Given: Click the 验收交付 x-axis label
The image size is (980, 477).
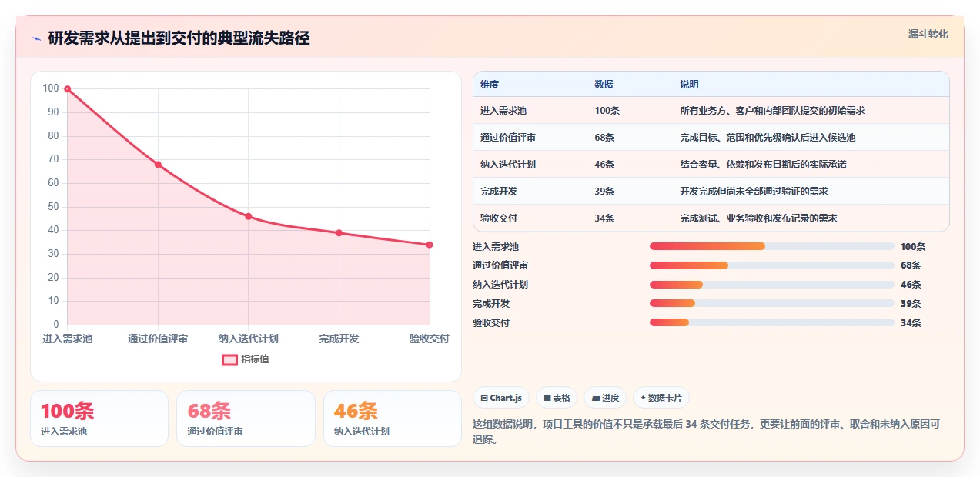Looking at the screenshot, I should pos(429,339).
